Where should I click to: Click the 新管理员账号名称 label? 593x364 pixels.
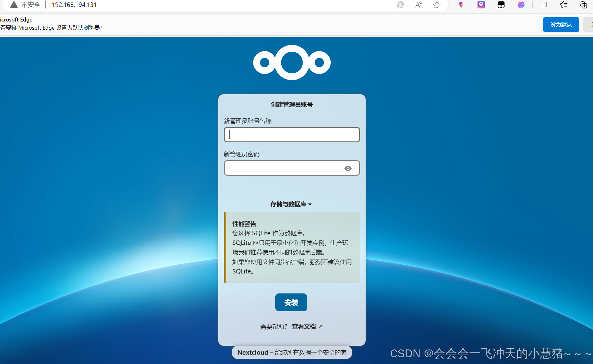point(248,121)
